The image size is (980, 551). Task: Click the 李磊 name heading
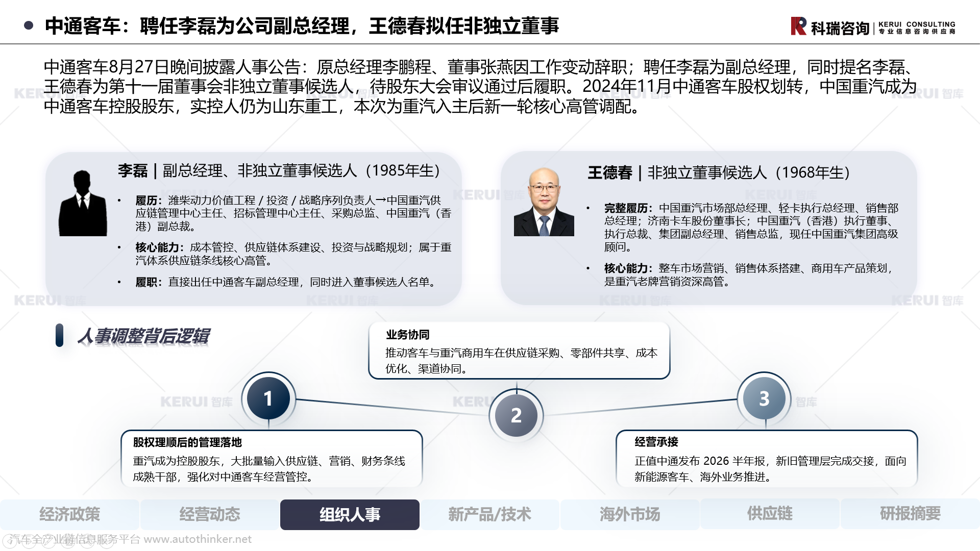133,170
